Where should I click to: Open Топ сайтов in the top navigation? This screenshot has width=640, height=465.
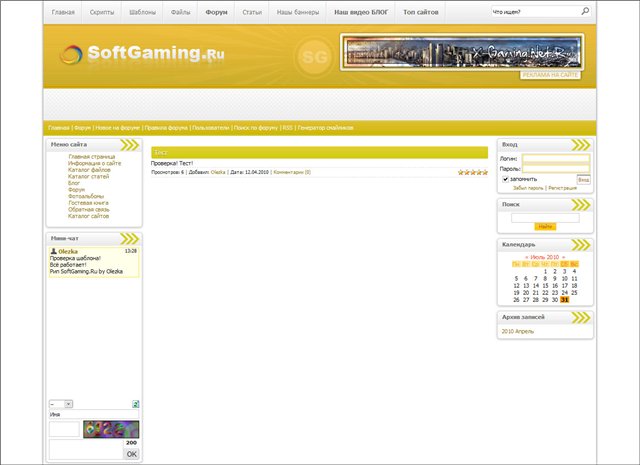point(421,12)
